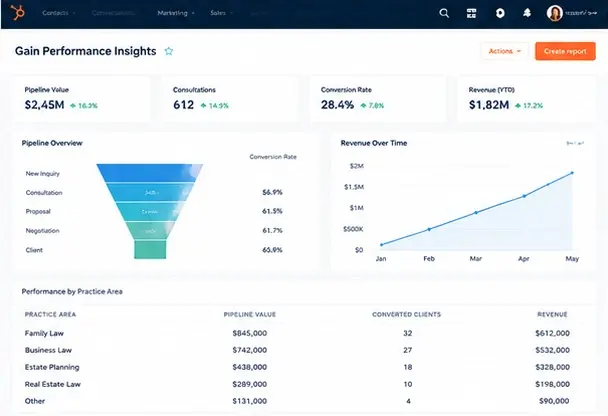
Task: Select the Real Estate Law row name
Action: point(53,384)
